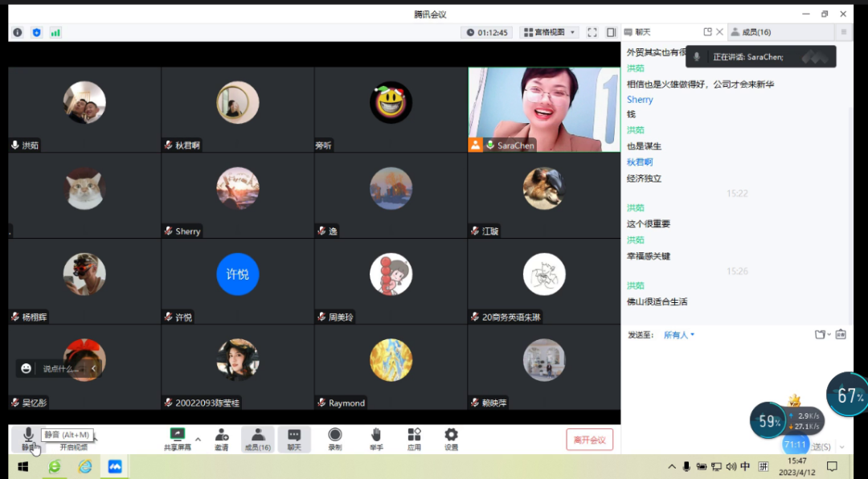Screen dimensions: 868x479
Task: Open the 所有人 recipient dropdown
Action: pos(679,335)
